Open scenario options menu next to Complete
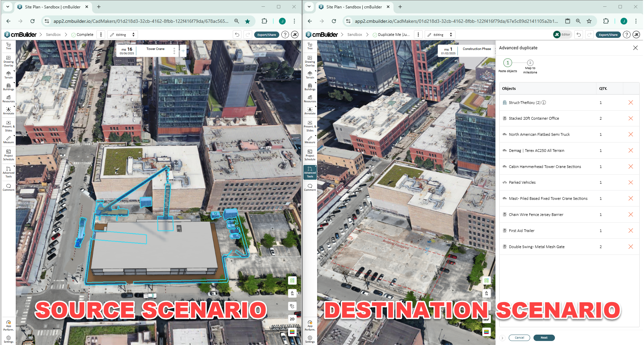 click(x=101, y=35)
